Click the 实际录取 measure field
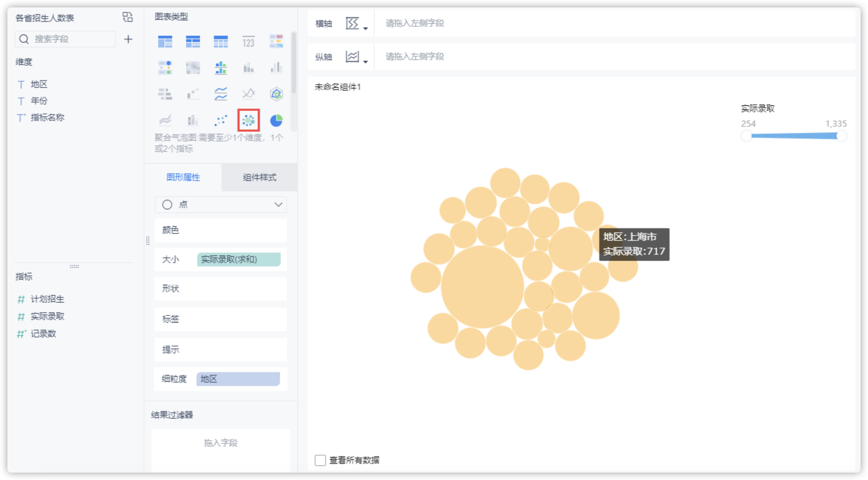The image size is (868, 480). (x=47, y=316)
